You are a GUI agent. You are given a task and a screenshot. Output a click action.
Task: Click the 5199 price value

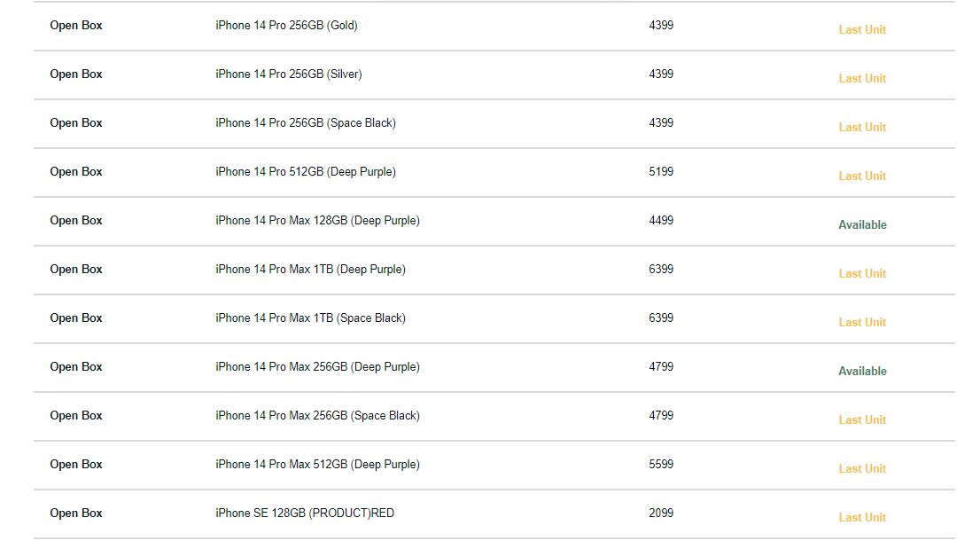click(661, 171)
